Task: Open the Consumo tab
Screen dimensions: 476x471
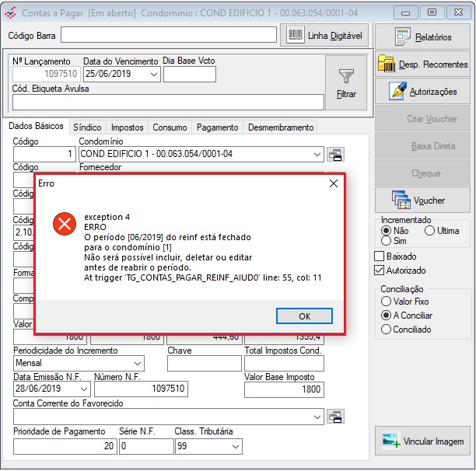Action: coord(170,127)
